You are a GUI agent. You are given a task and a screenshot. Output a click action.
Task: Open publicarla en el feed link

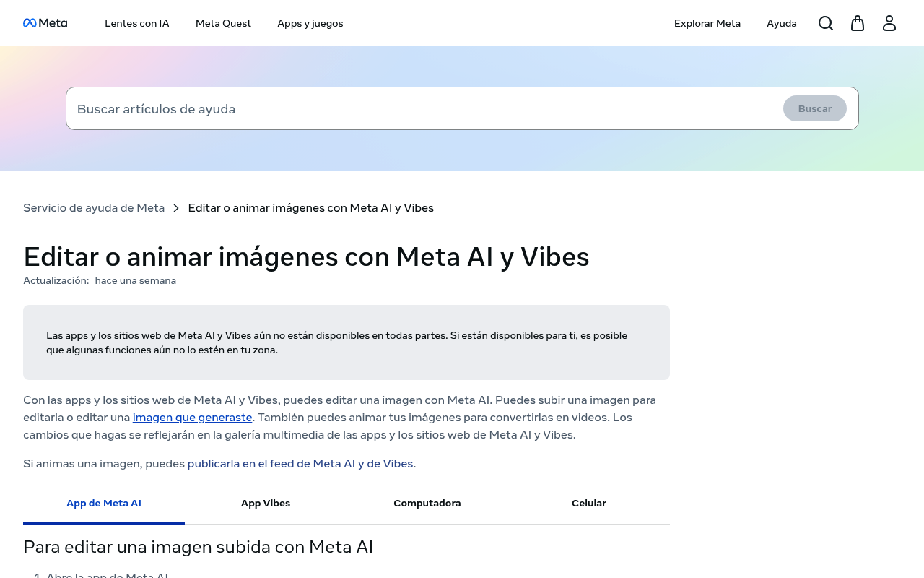[x=300, y=464]
